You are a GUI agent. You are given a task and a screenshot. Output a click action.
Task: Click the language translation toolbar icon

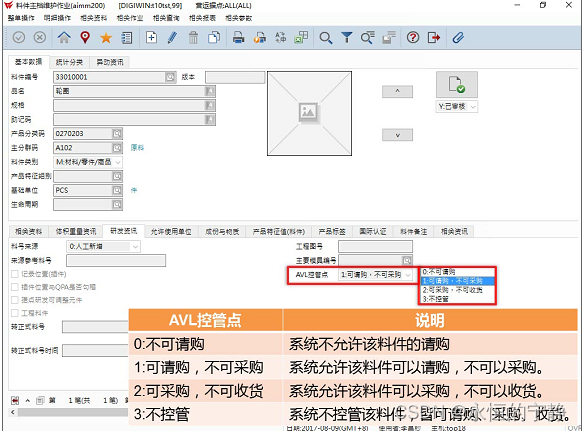click(281, 37)
